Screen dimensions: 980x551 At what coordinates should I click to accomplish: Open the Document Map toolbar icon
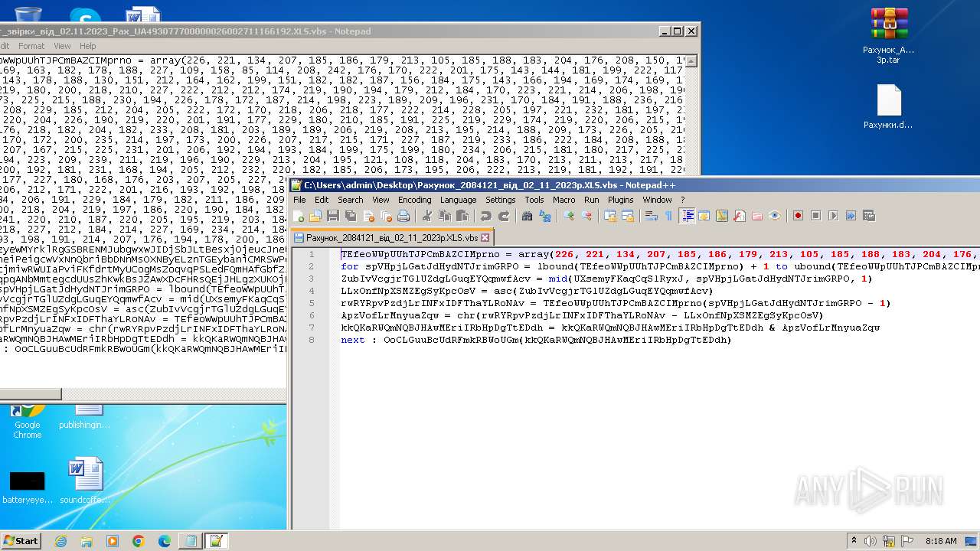[721, 216]
